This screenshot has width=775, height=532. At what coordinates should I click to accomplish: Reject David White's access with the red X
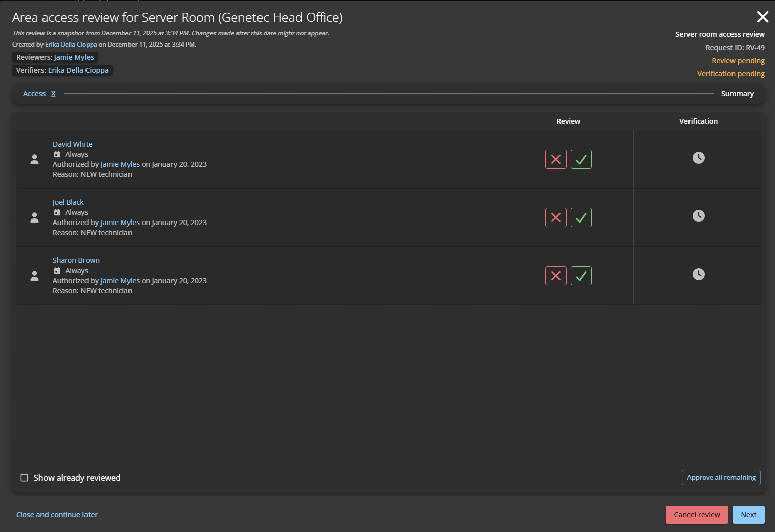pos(555,159)
